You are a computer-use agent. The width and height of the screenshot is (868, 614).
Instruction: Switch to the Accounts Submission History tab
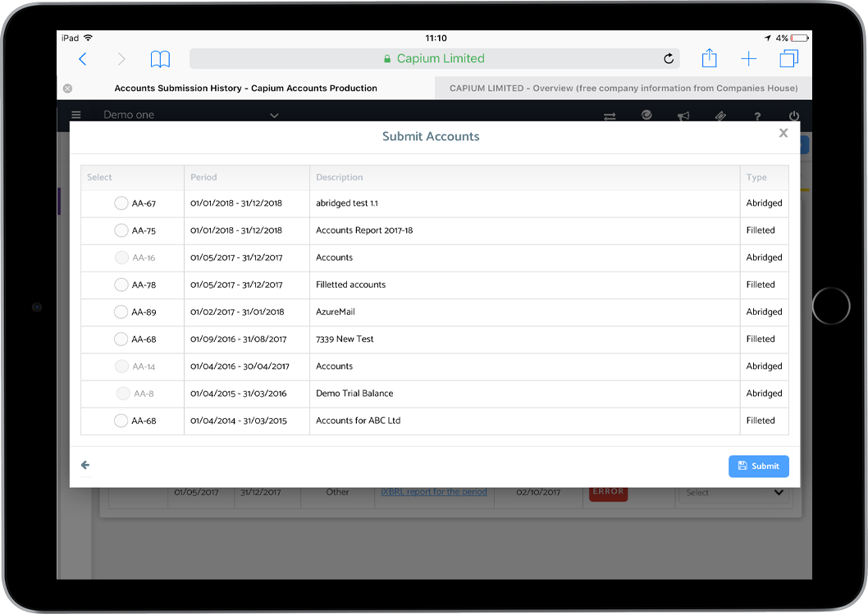(x=245, y=89)
